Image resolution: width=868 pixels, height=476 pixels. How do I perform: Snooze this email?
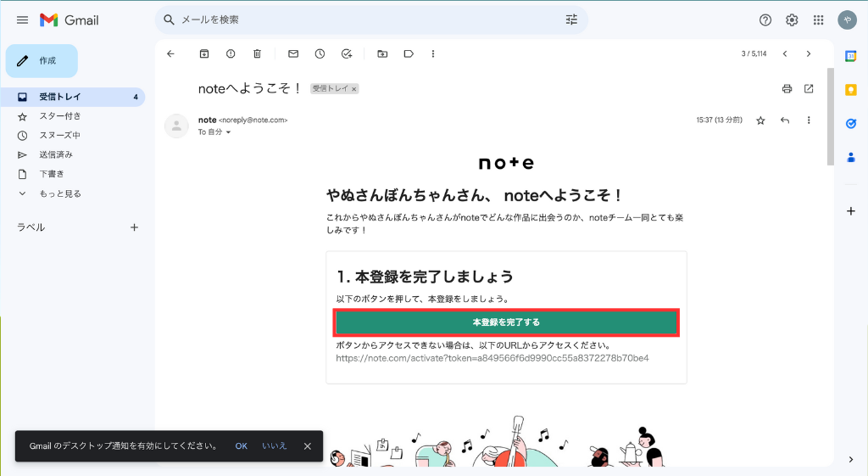point(320,53)
